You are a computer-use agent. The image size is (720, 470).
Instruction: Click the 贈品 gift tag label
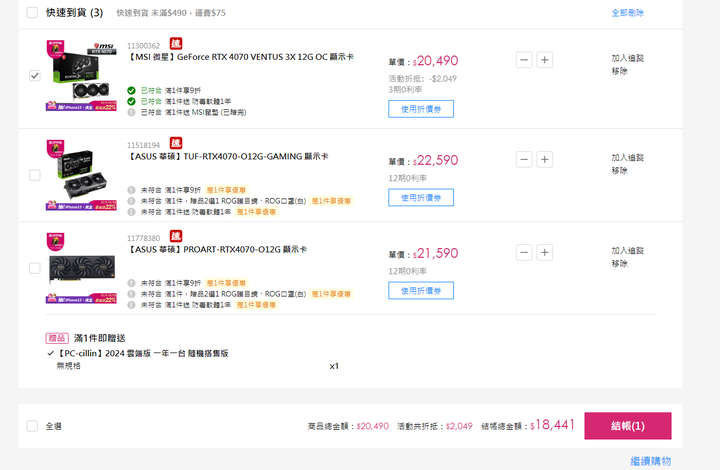point(57,338)
